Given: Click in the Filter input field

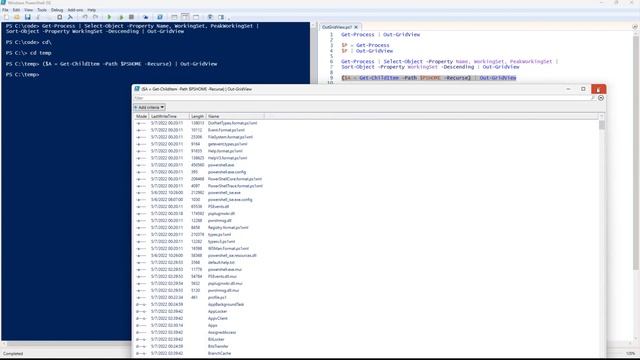Looking at the screenshot, I should (x=361, y=98).
